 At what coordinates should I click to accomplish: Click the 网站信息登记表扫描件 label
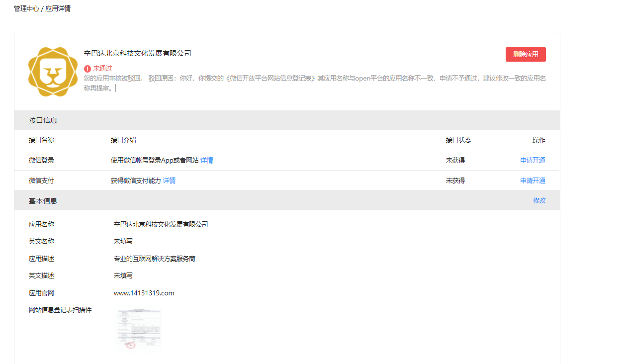pyautogui.click(x=60, y=310)
